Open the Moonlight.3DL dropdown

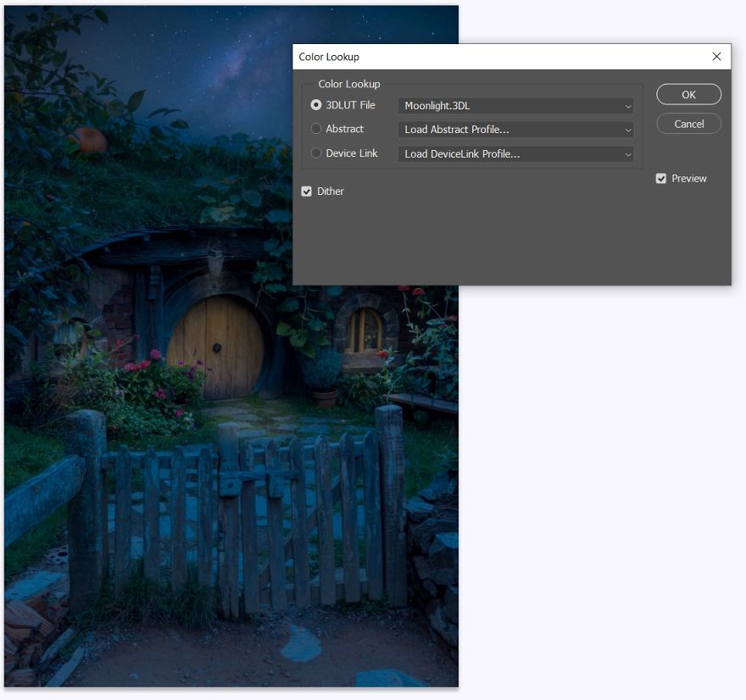[515, 106]
